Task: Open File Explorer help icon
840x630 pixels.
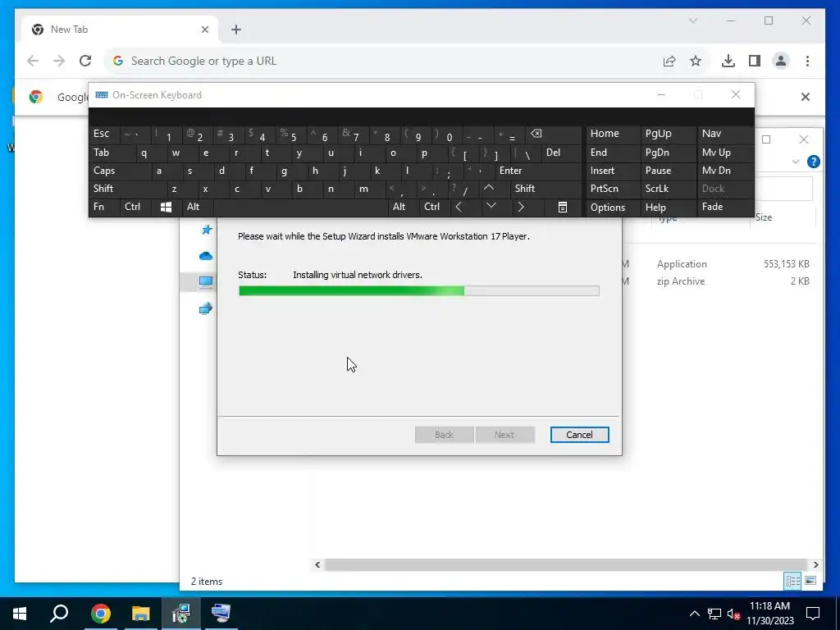Action: 813,162
